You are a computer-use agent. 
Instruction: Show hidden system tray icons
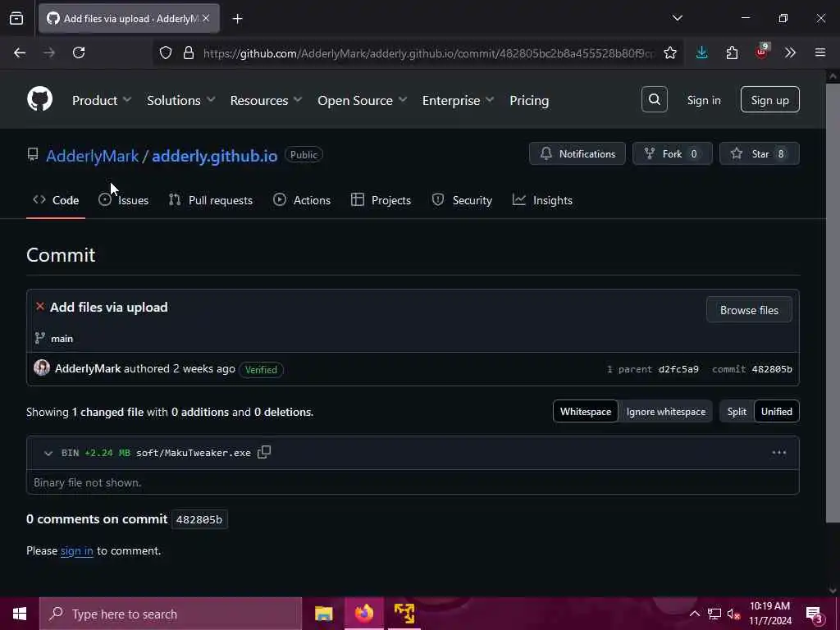[x=694, y=614]
